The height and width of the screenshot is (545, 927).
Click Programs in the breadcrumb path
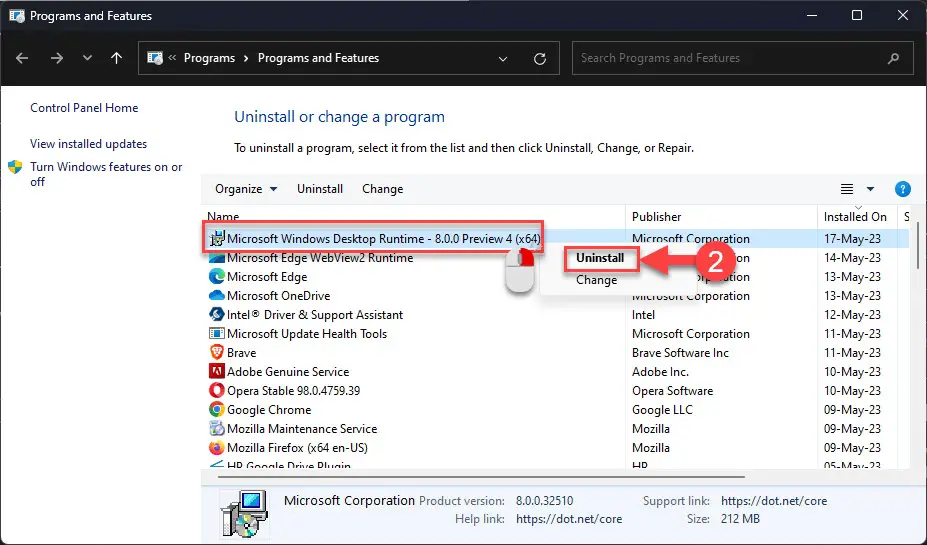(209, 58)
